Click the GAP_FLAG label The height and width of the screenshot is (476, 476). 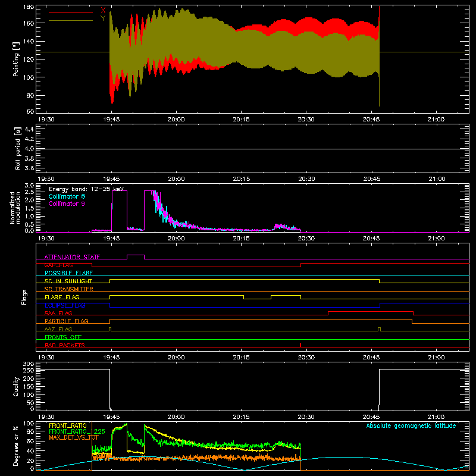tap(58, 265)
